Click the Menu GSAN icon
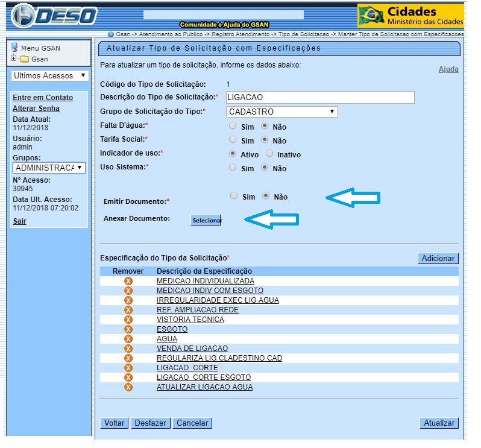 pos(14,48)
